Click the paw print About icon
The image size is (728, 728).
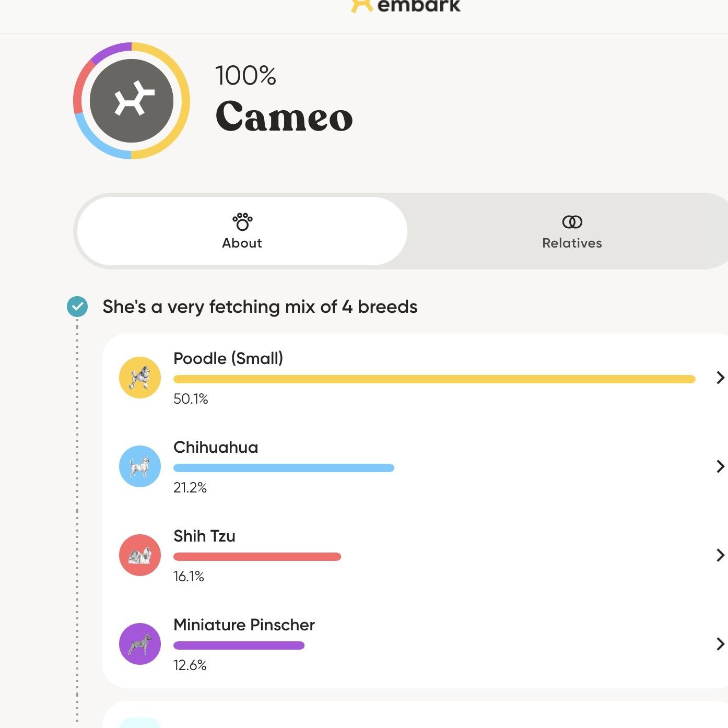click(x=242, y=222)
